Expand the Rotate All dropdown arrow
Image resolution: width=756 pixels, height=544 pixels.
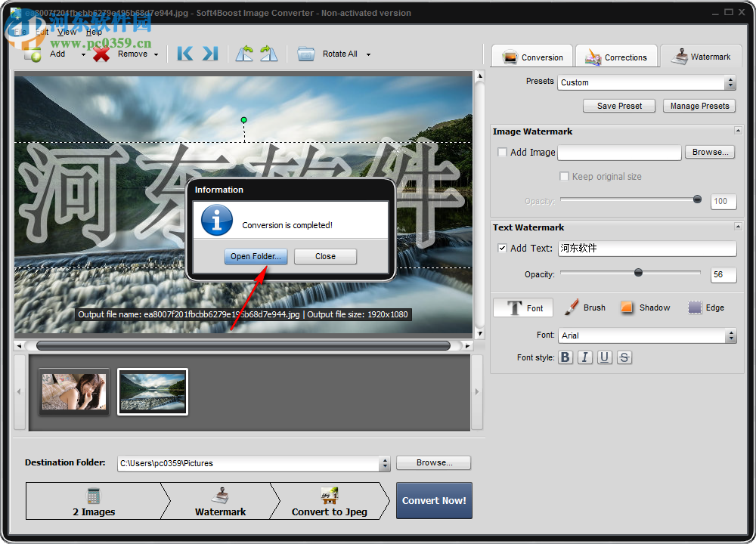tap(368, 54)
